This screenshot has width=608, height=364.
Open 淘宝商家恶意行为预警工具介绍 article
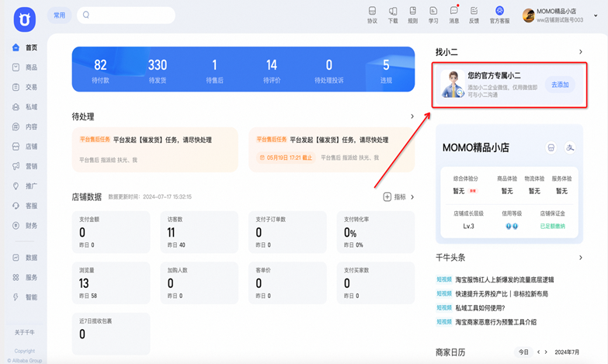coord(496,322)
